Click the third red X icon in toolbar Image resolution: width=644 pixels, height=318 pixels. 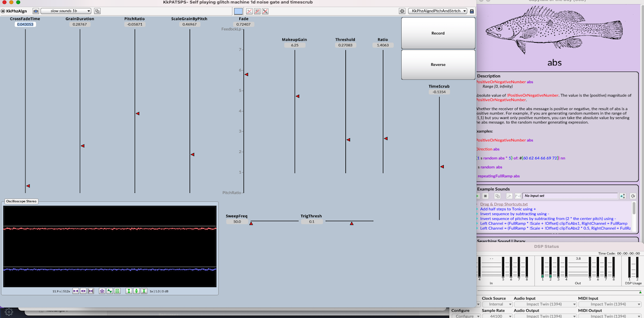(x=265, y=11)
